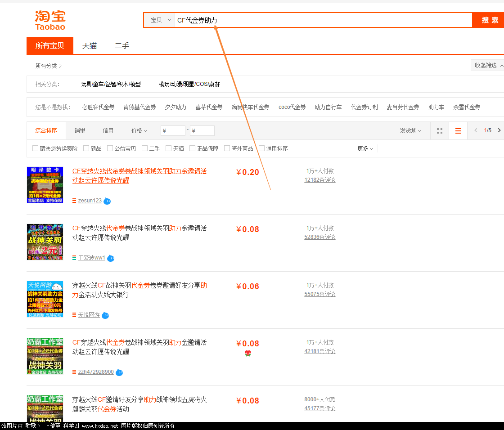The width and height of the screenshot is (504, 430).
Task: Select 天猫 tab
Action: click(x=90, y=45)
